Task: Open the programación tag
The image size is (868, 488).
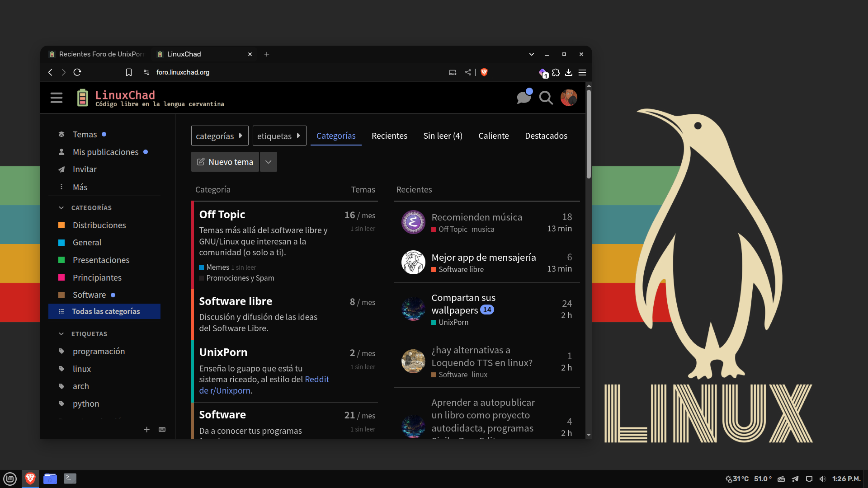Action: point(99,352)
